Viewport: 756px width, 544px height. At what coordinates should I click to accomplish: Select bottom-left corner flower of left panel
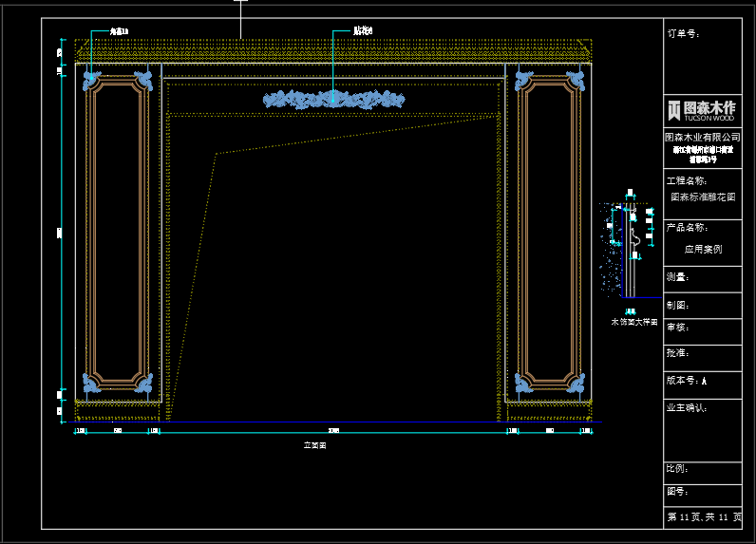click(x=91, y=383)
